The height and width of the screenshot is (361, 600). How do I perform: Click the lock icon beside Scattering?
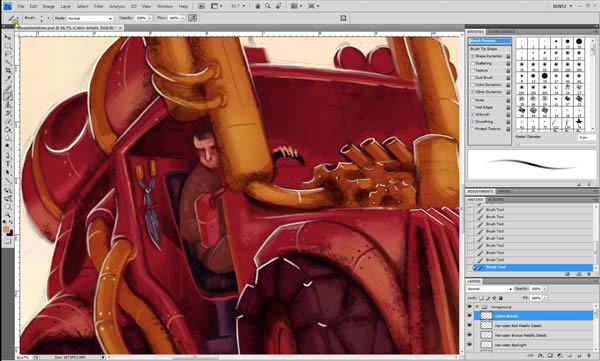(x=508, y=64)
